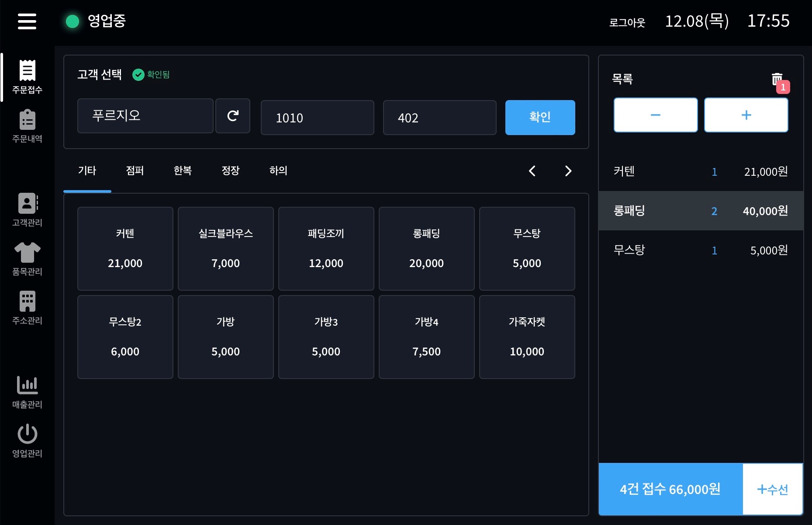This screenshot has width=812, height=525.
Task: Select the 기타 tab
Action: pos(87,171)
